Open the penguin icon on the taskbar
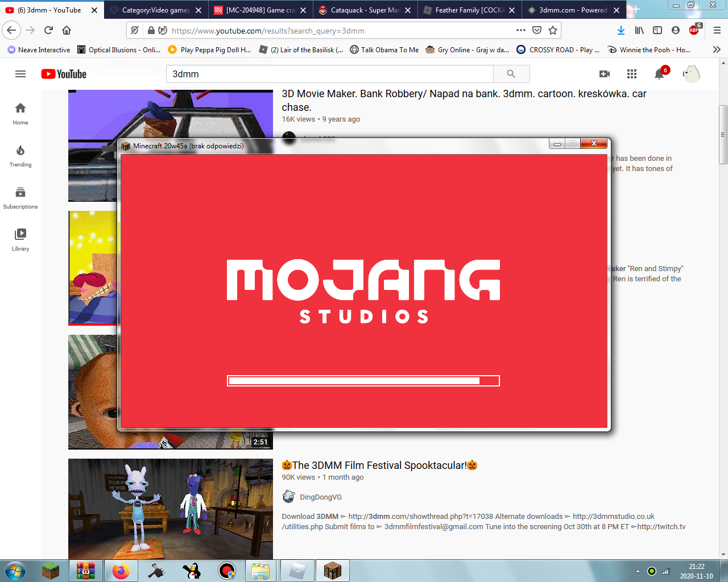 pyautogui.click(x=192, y=571)
